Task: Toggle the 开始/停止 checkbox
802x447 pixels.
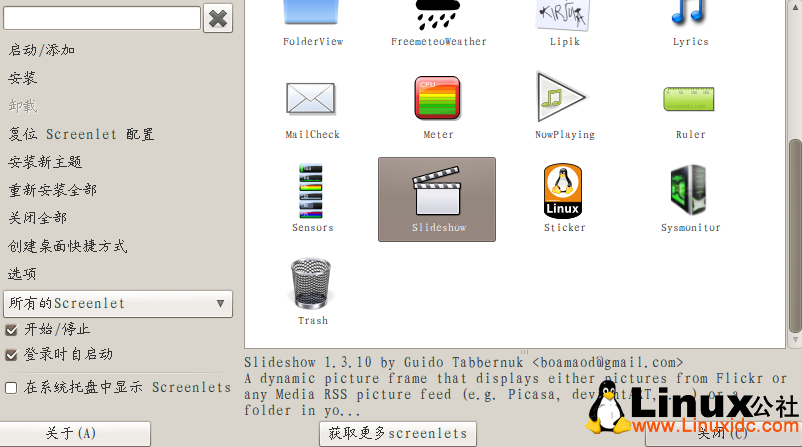Action: click(12, 329)
